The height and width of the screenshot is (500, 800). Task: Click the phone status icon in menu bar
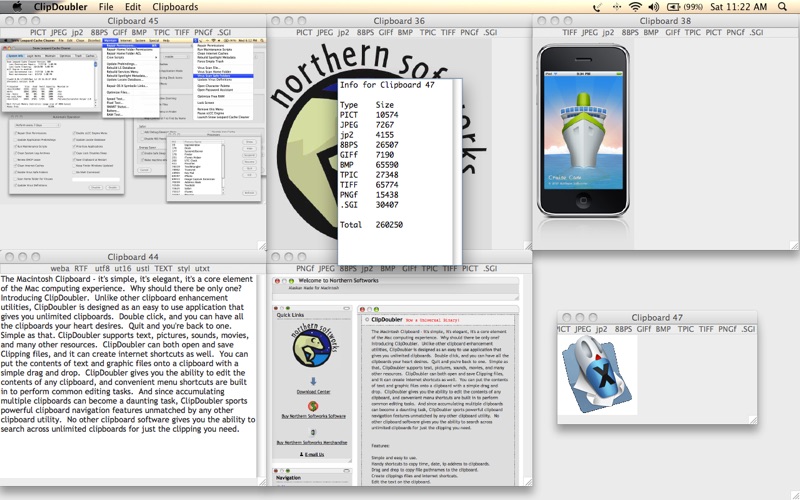(594, 7)
